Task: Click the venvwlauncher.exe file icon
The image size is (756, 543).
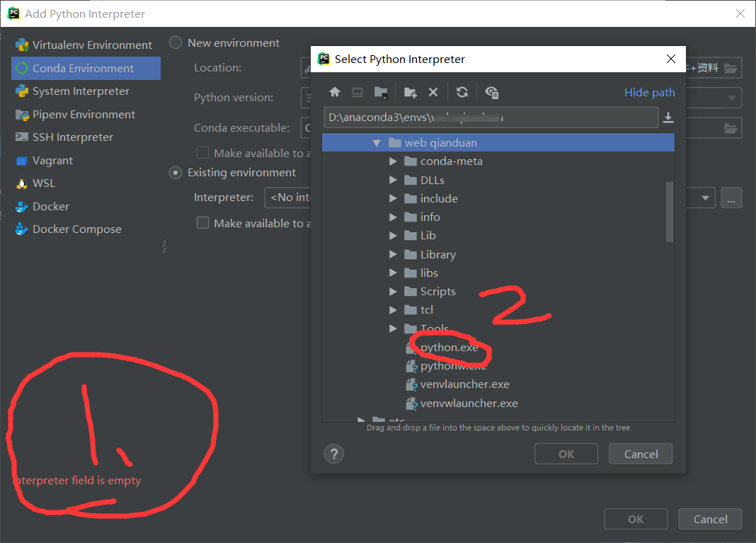Action: (411, 403)
